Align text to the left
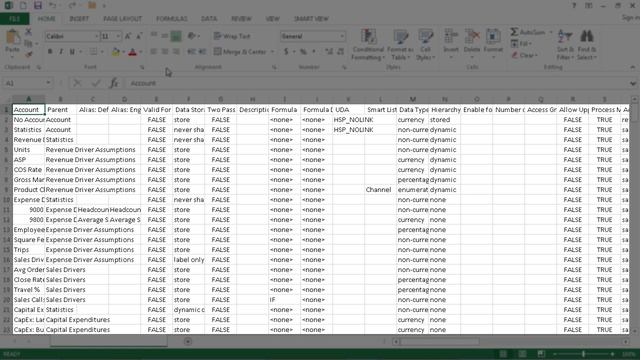This screenshot has height=360, width=640. tap(153, 52)
